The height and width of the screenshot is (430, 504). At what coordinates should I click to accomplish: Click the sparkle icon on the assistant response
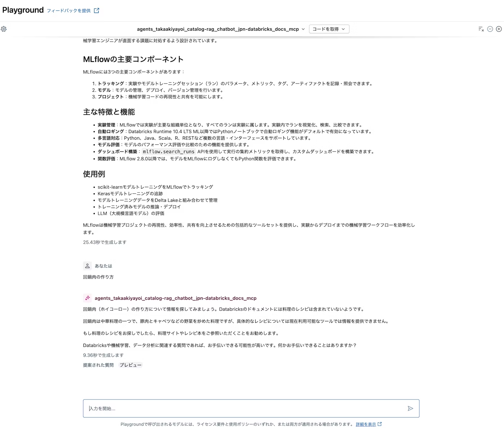click(x=87, y=298)
